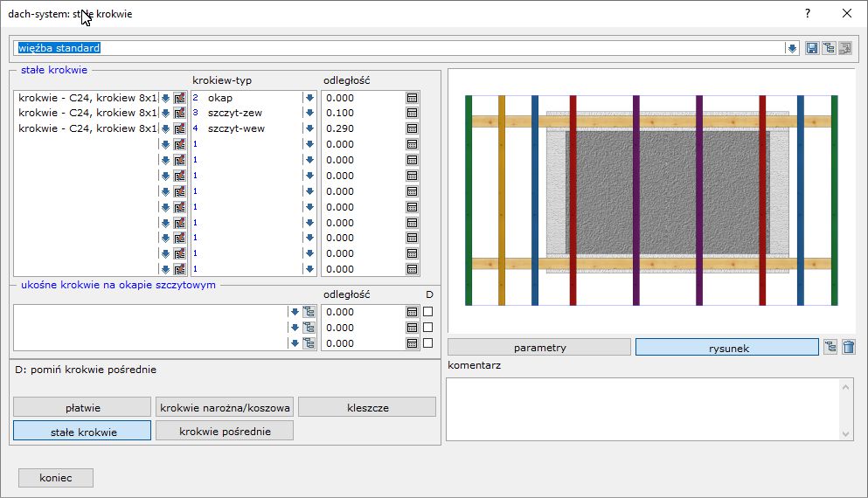
Task: Open krokiew-typ dropdown for szczyt-zew
Action: 309,113
